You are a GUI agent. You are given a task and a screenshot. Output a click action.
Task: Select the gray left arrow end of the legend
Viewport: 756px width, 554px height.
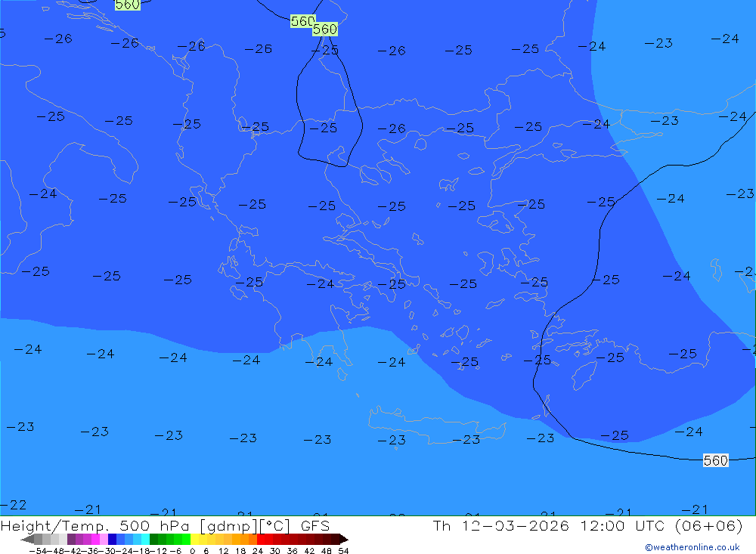point(27,539)
